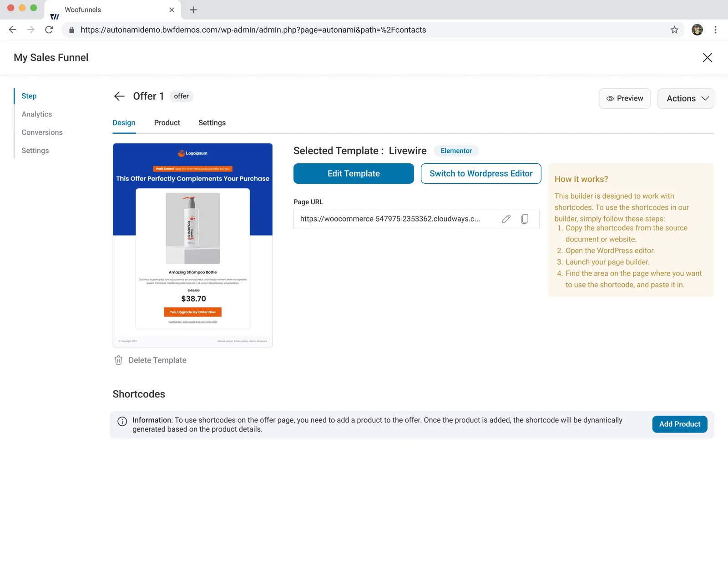The height and width of the screenshot is (579, 728).
Task: Click the Elementor badge
Action: coord(456,151)
